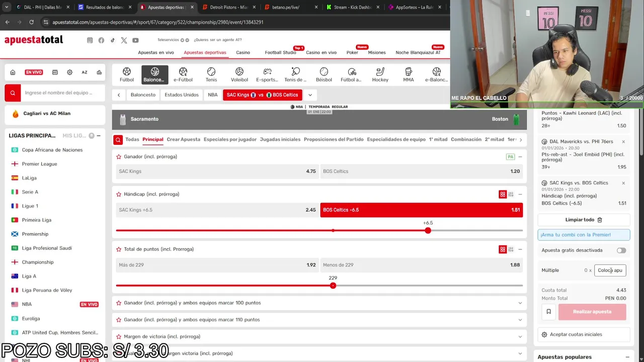Open the Instagram social icon
This screenshot has width=644, height=362.
90,40
